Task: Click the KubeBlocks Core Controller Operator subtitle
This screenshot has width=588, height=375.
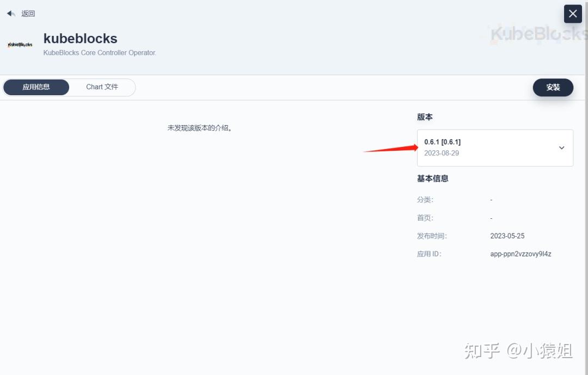Action: pos(100,53)
